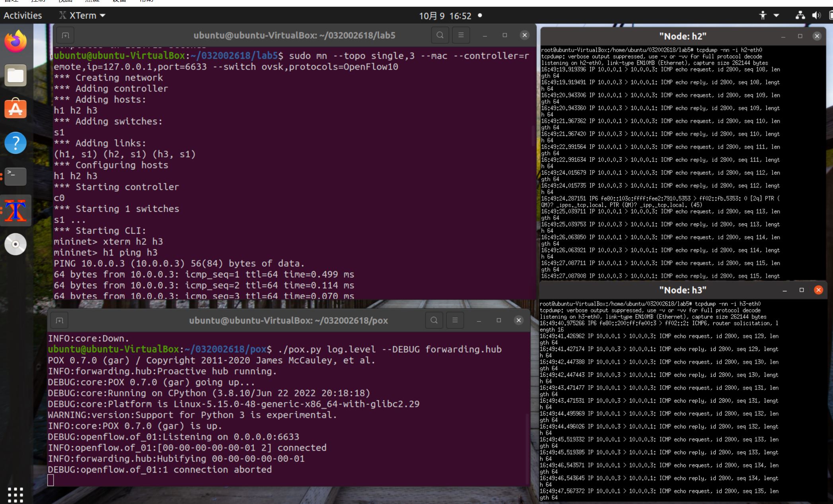Click the network icon in top bar
833x504 pixels.
[x=800, y=16]
